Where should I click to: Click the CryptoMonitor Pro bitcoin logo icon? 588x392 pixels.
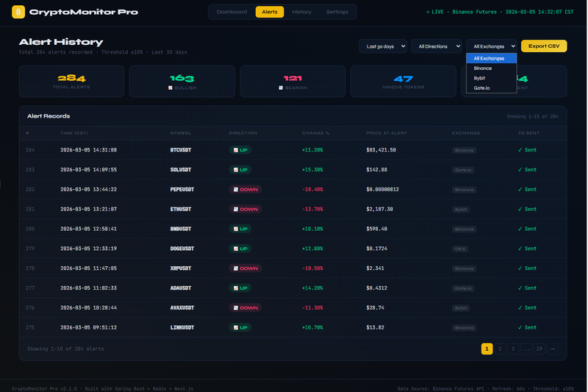coord(17,12)
